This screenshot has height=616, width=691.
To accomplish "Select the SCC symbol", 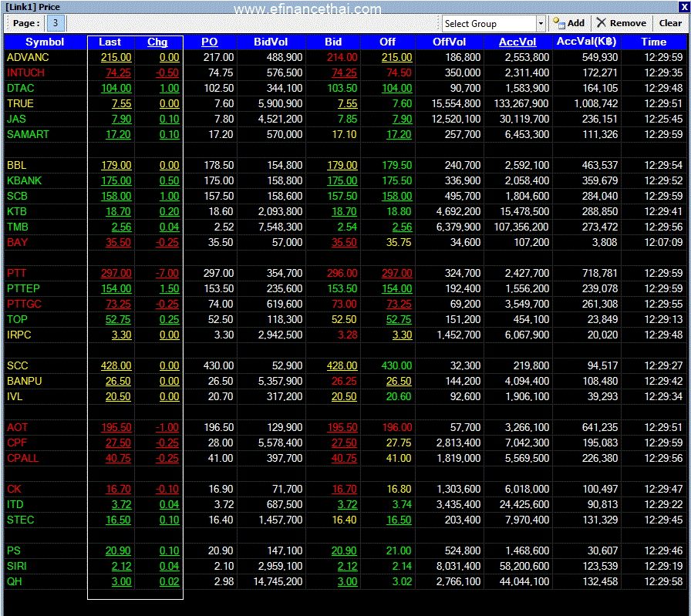I will click(x=17, y=365).
